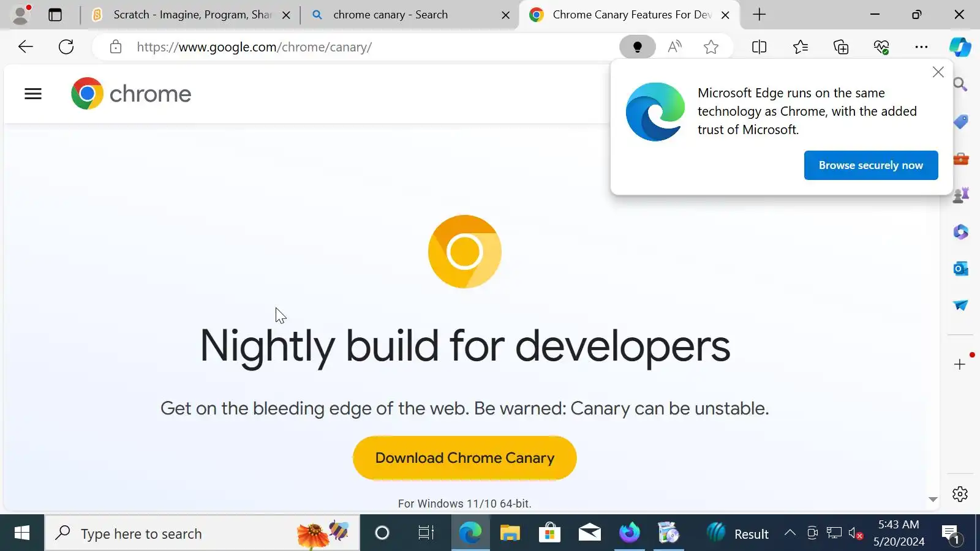
Task: Show hidden tray icons chevron
Action: click(x=790, y=533)
